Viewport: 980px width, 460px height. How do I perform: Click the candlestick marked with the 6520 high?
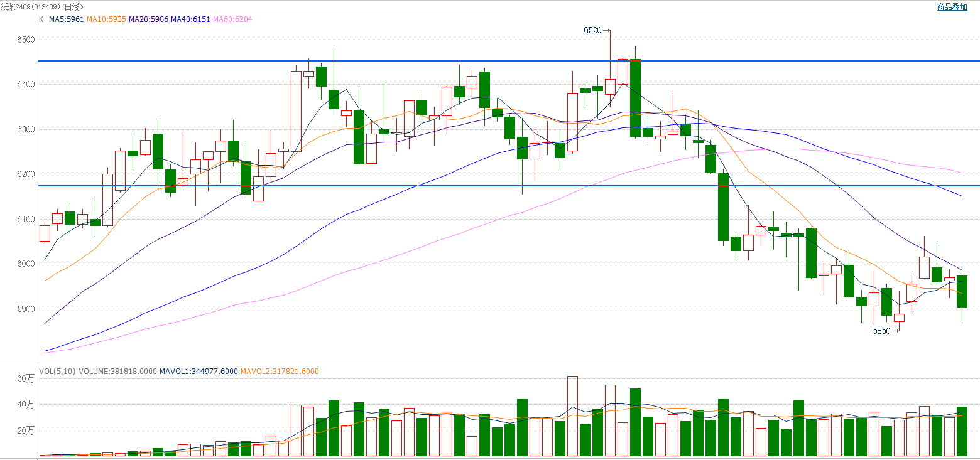610,87
